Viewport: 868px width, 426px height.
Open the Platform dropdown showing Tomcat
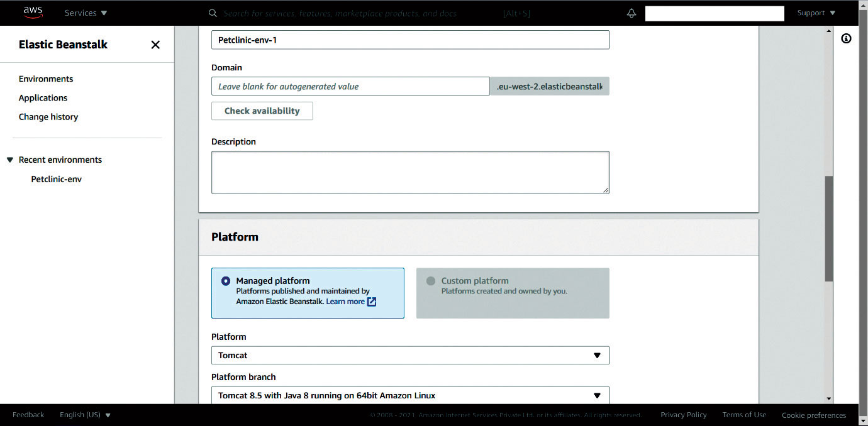coord(410,356)
